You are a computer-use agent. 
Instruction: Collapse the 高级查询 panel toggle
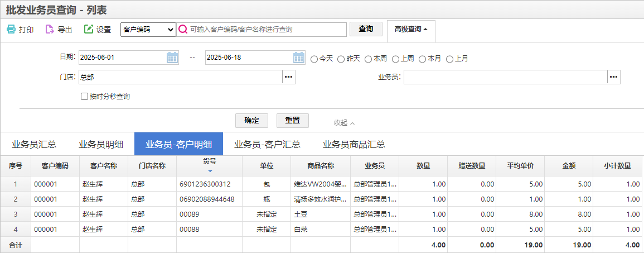click(411, 29)
